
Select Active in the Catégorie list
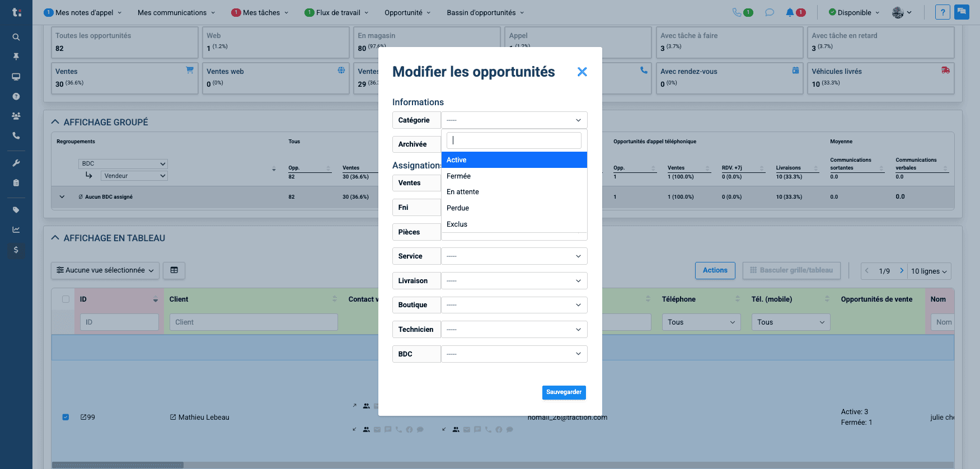coord(514,160)
